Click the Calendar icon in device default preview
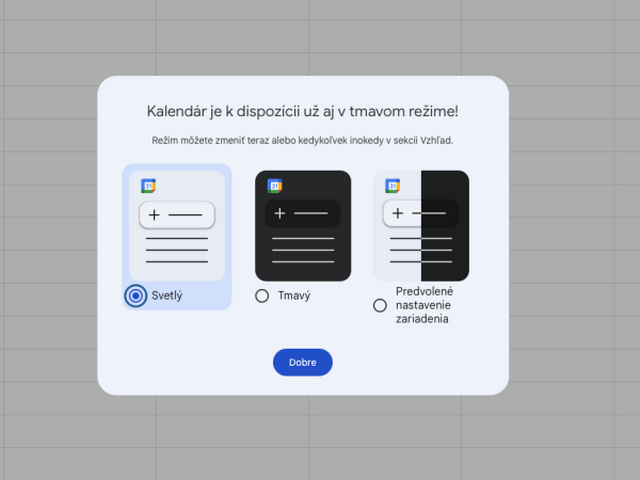Viewport: 640px width, 480px height. [393, 186]
